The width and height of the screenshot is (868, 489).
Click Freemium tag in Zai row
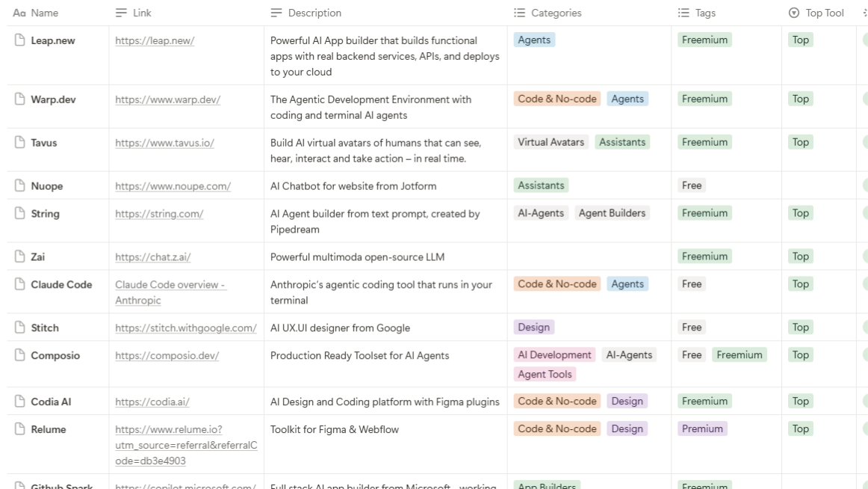click(704, 256)
